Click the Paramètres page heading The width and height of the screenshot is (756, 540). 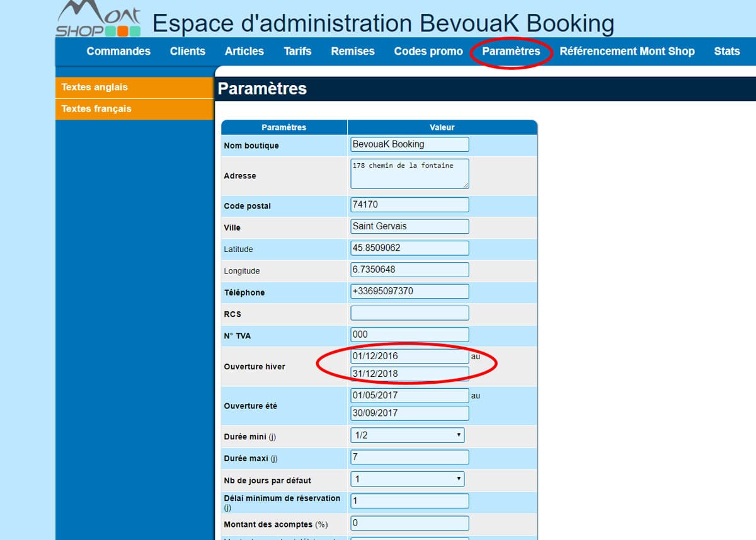[262, 89]
